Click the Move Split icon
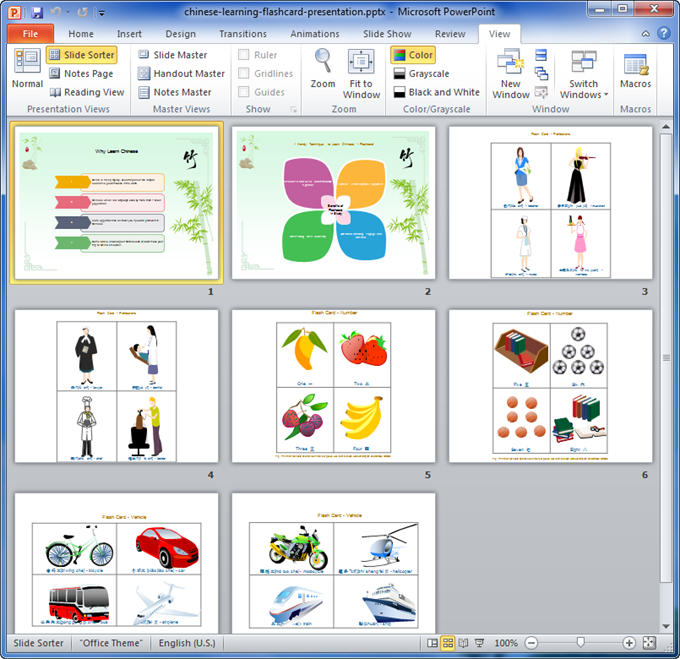This screenshot has height=659, width=680. click(x=541, y=92)
